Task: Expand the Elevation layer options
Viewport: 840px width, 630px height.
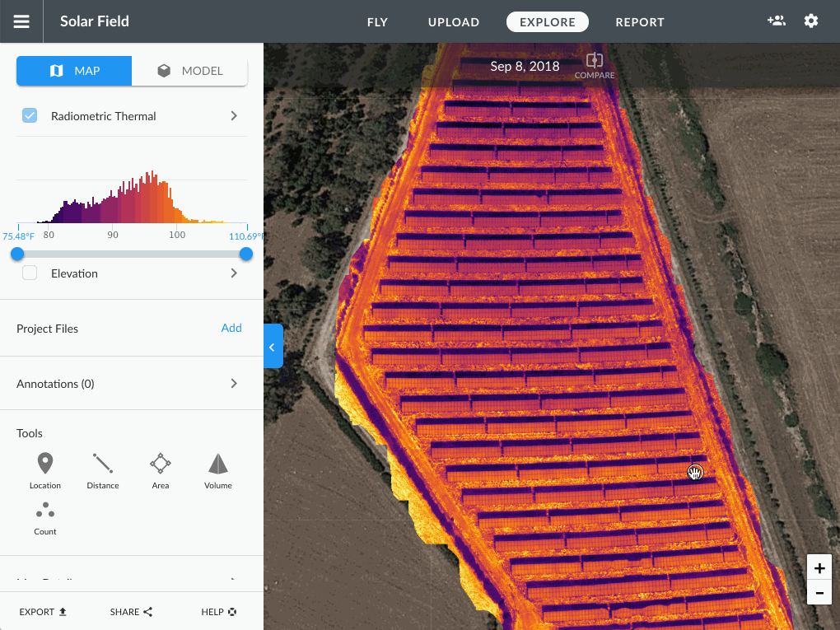Action: 233,273
